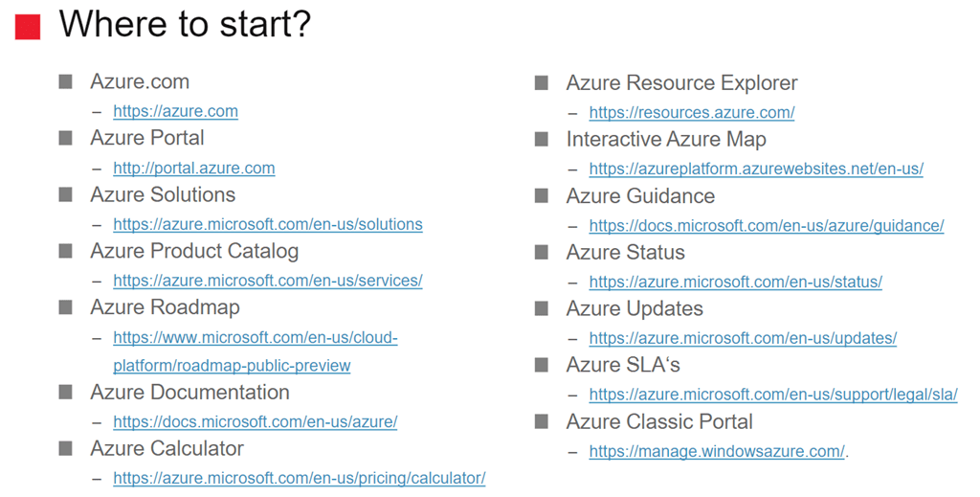Click the bullet beside Azure Resource Explorer

542,83
